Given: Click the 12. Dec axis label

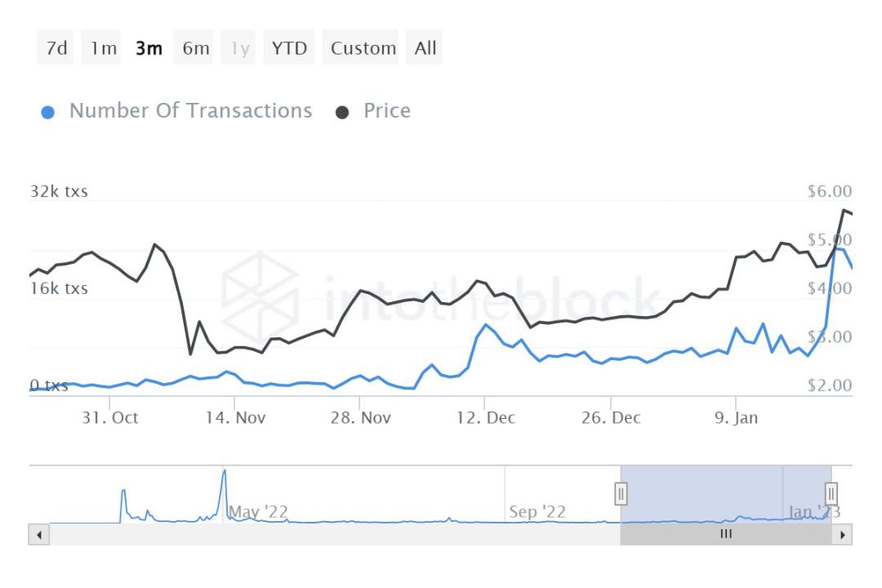Looking at the screenshot, I should click(486, 418).
